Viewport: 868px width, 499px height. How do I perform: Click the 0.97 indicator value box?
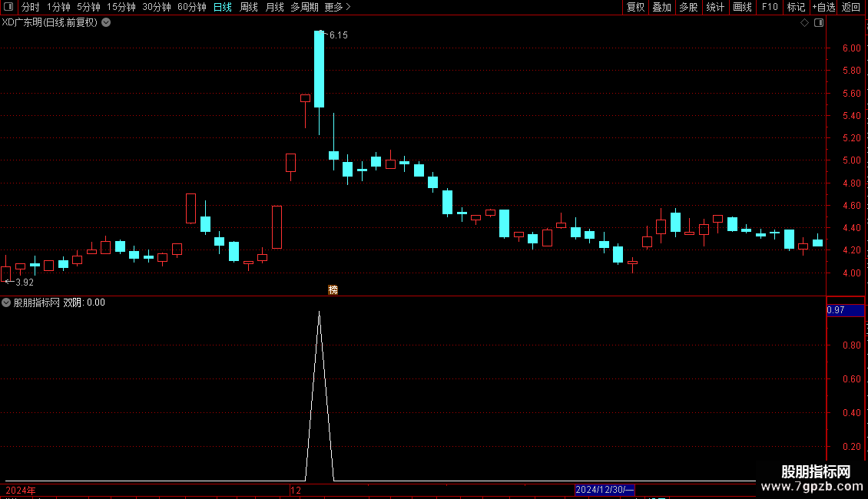pyautogui.click(x=845, y=310)
